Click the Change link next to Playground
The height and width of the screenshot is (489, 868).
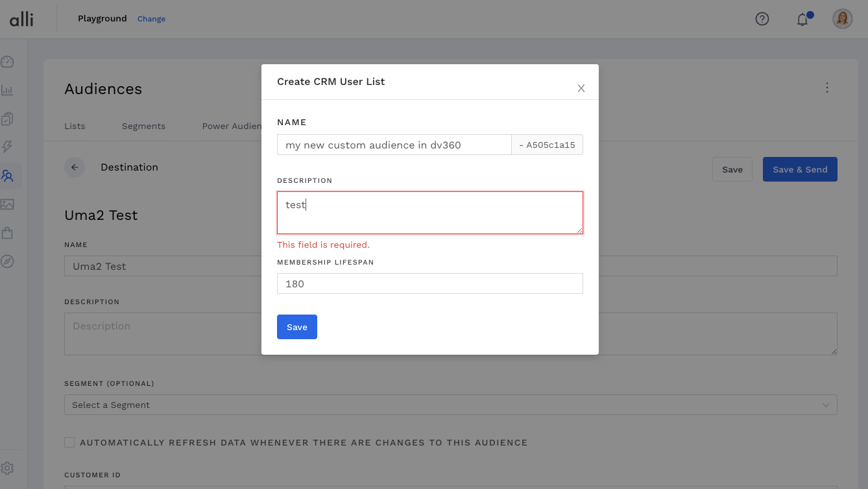[151, 19]
